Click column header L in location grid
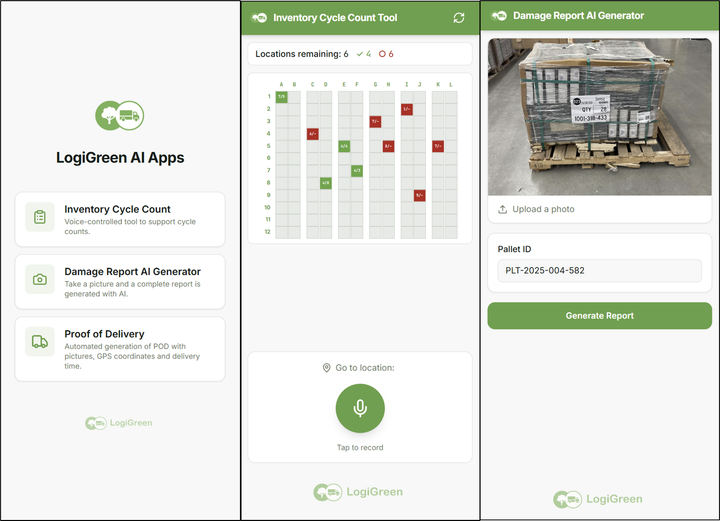The height and width of the screenshot is (521, 720). pos(451,84)
